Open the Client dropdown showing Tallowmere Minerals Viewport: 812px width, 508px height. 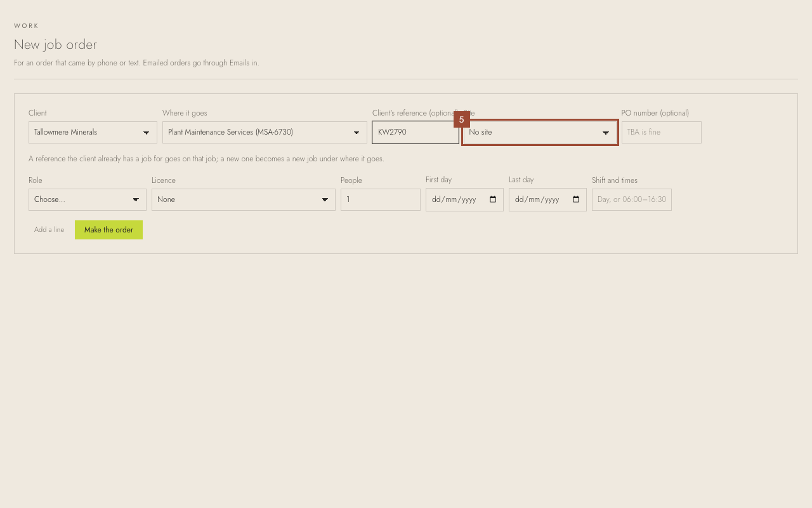[93, 132]
